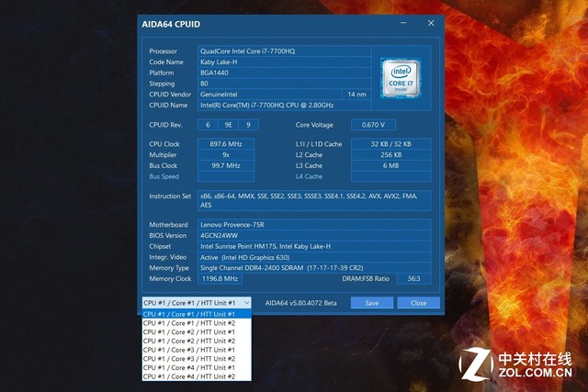Click the Multiplier value 9x
This screenshot has height=392, width=588.
pos(226,155)
